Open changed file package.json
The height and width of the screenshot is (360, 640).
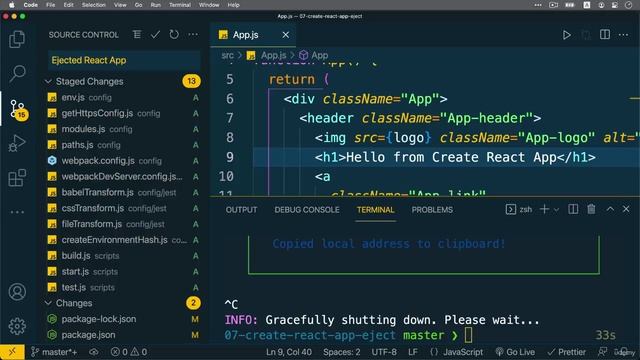(x=122, y=335)
